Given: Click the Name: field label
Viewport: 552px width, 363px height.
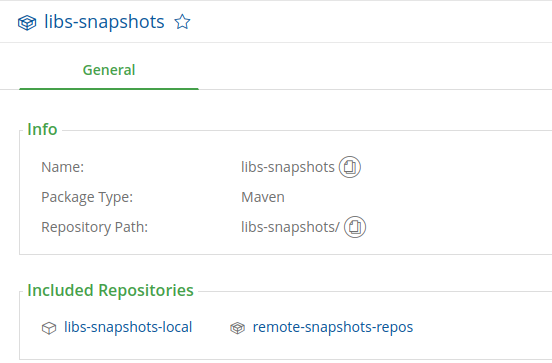Looking at the screenshot, I should click(63, 167).
